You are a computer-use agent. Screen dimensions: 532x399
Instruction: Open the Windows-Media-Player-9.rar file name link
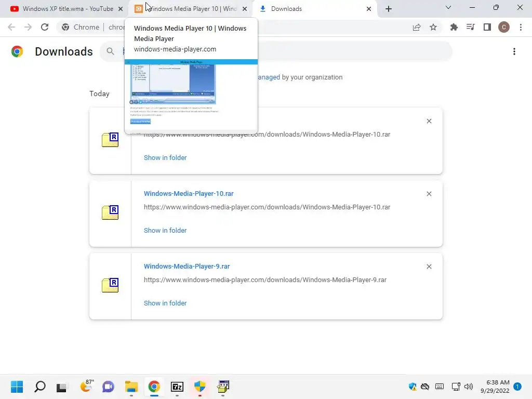187,267
